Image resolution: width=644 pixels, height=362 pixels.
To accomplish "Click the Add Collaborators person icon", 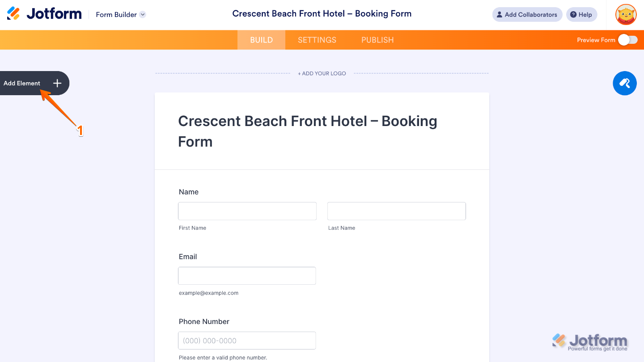I will (499, 14).
